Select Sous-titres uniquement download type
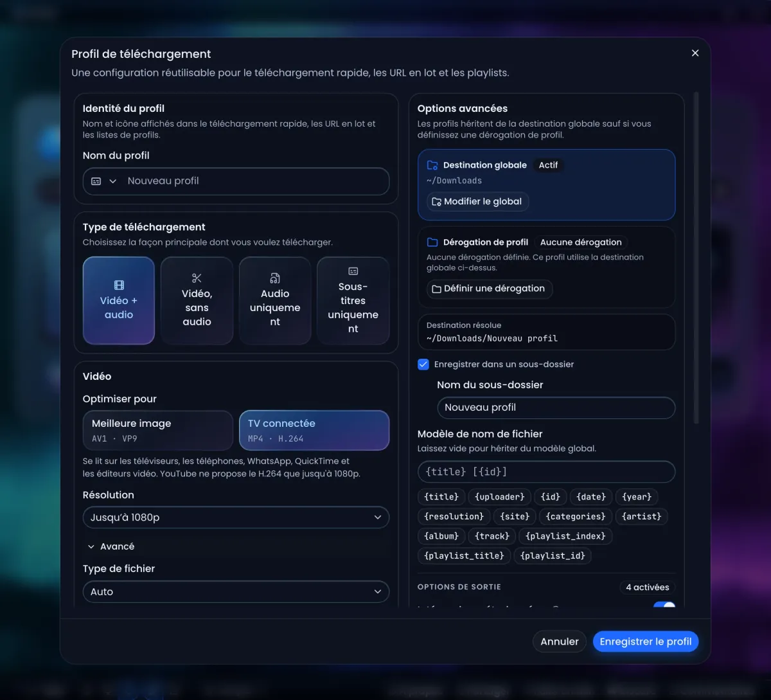This screenshot has width=771, height=700. tap(353, 301)
